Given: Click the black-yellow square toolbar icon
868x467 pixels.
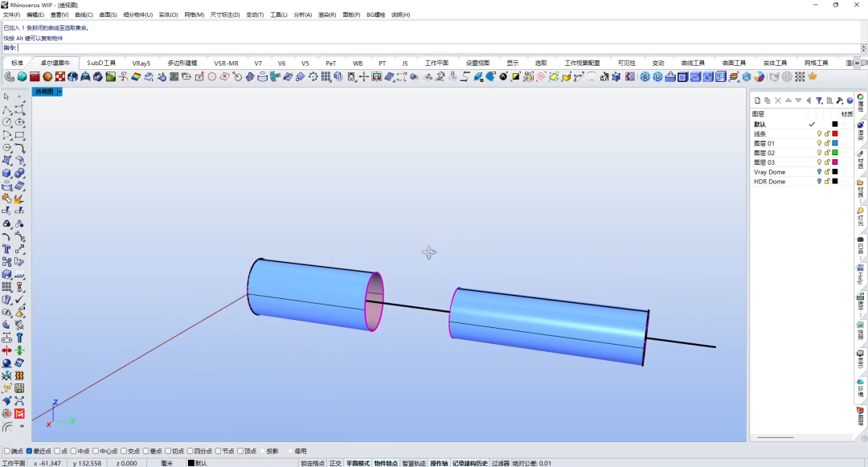Looking at the screenshot, I should click(x=515, y=77).
